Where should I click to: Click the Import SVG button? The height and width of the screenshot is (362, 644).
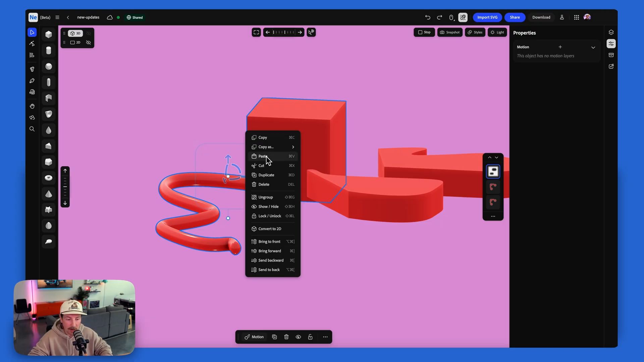click(x=487, y=17)
